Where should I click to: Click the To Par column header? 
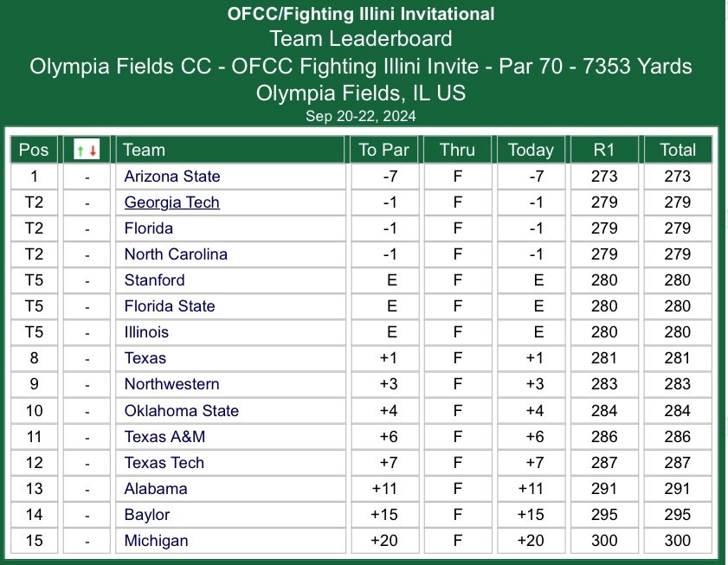coord(384,150)
